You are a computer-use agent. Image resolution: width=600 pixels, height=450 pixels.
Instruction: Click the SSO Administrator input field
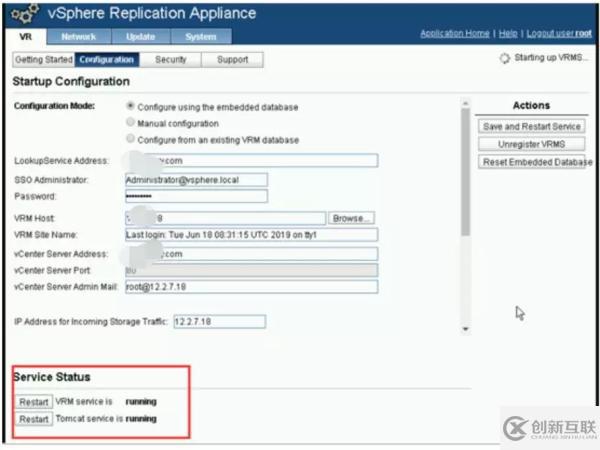(x=196, y=180)
